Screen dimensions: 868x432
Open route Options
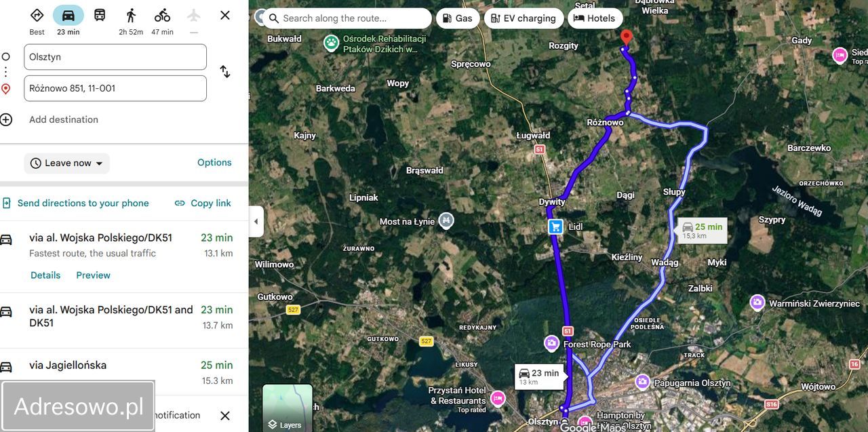(214, 163)
